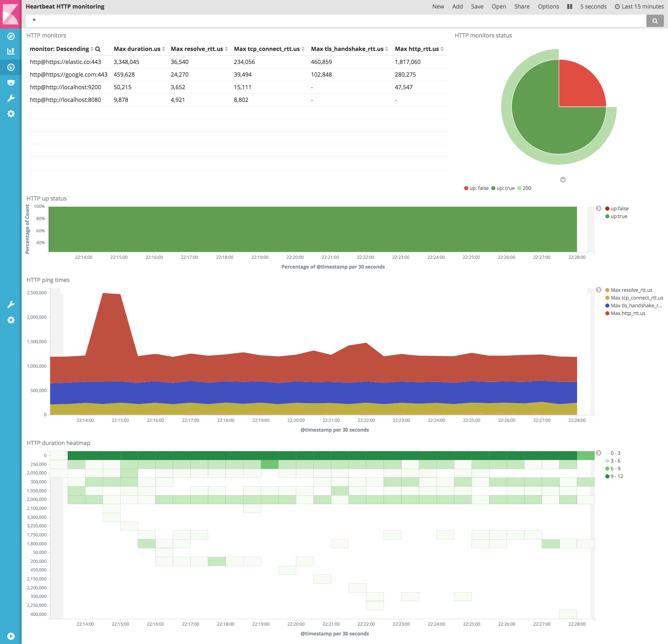Open the Last 15 minutes time picker
Viewport: 668px width, 644px height.
(x=639, y=7)
